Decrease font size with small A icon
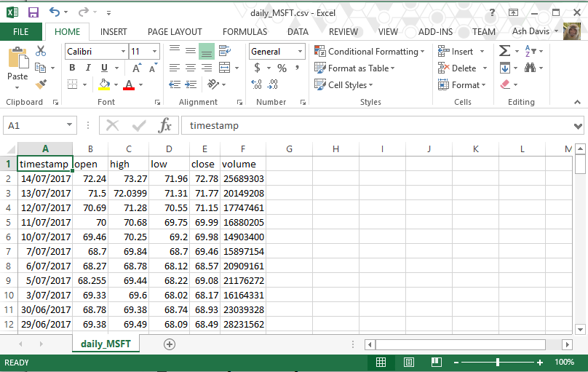This screenshot has width=588, height=372. 153,68
